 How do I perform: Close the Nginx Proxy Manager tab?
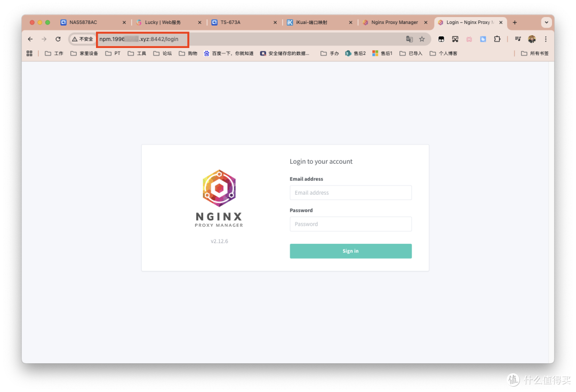click(x=426, y=22)
